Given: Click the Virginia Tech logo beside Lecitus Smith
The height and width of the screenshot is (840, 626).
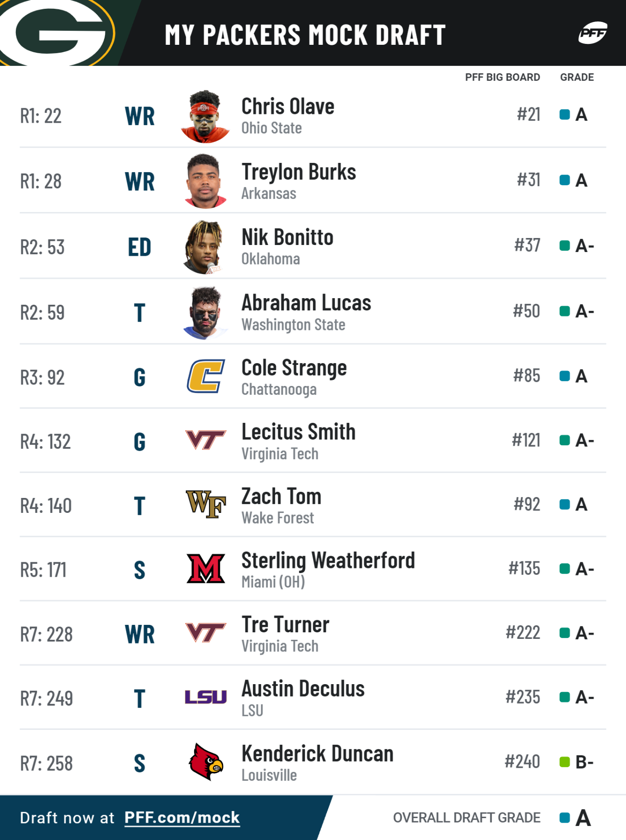Looking at the screenshot, I should pos(206,440).
